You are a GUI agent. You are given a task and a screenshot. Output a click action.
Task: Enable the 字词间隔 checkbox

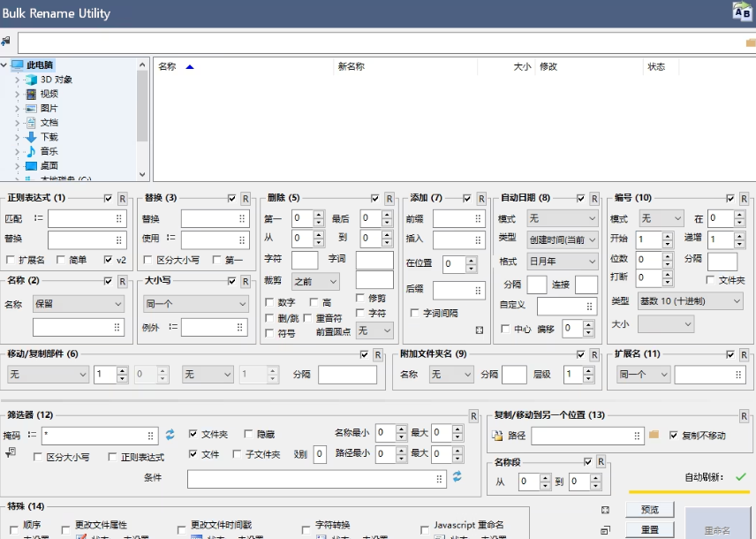tap(414, 313)
